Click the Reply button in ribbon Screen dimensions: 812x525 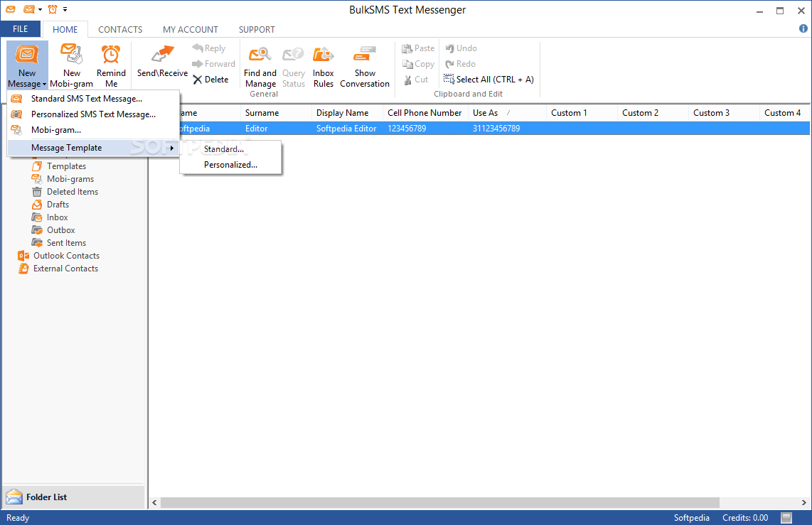(209, 48)
